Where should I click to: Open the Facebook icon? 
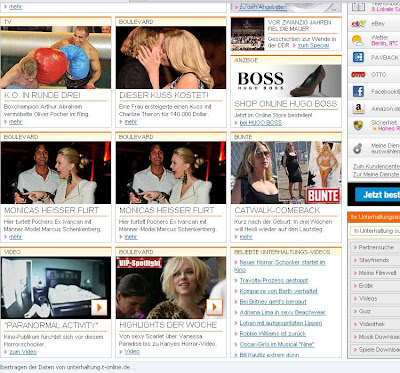coord(358,91)
